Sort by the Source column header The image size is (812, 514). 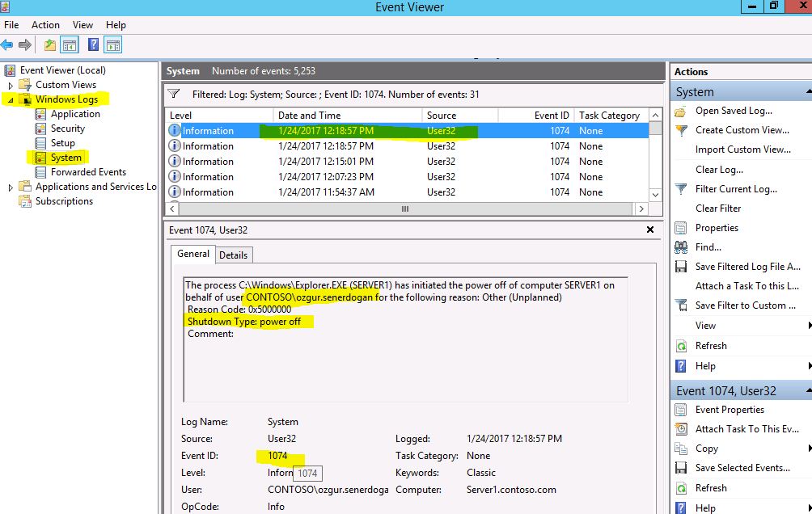pyautogui.click(x=460, y=116)
